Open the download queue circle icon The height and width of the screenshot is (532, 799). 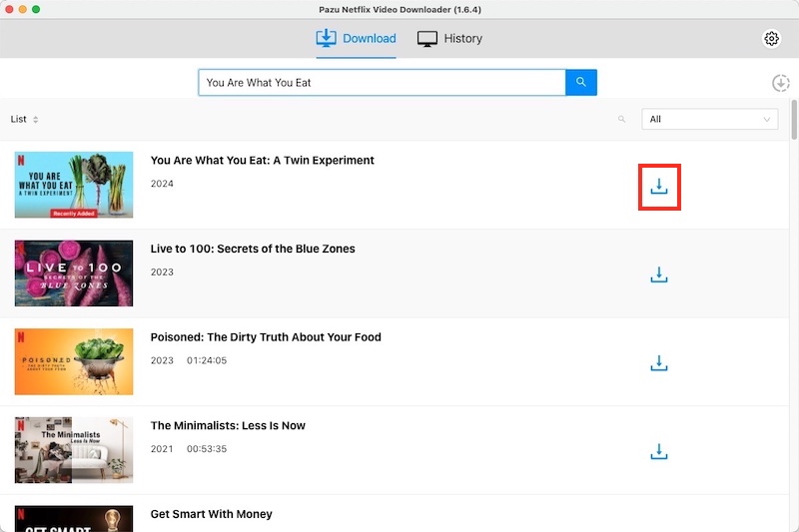780,83
